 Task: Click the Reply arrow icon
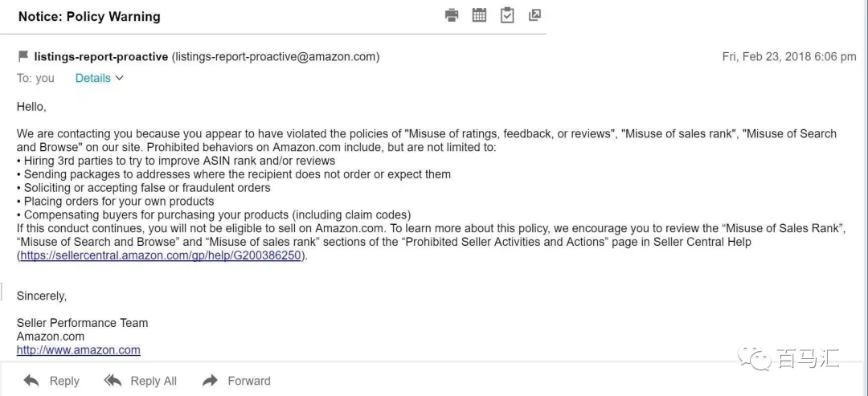[31, 381]
